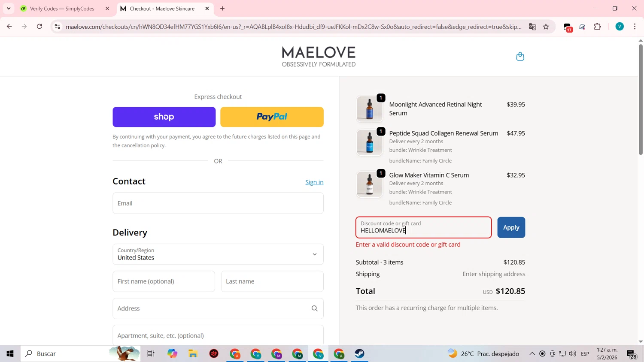This screenshot has height=362, width=644.
Task: Open the Windows Start menu
Action: tap(10, 353)
